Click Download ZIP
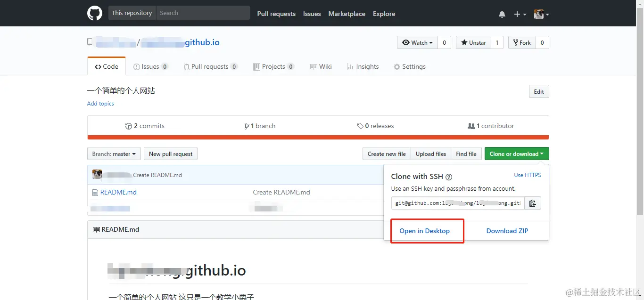Viewport: 644px width, 300px height. (x=507, y=231)
